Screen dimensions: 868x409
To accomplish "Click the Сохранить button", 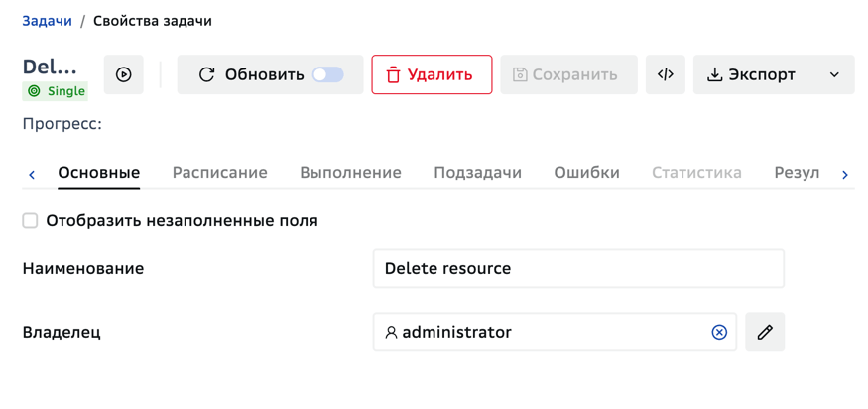I will (x=569, y=74).
